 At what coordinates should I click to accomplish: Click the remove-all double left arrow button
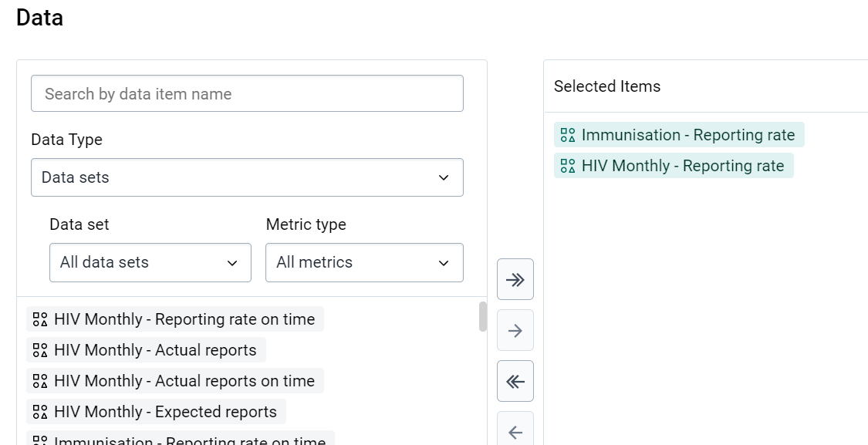pyautogui.click(x=515, y=381)
